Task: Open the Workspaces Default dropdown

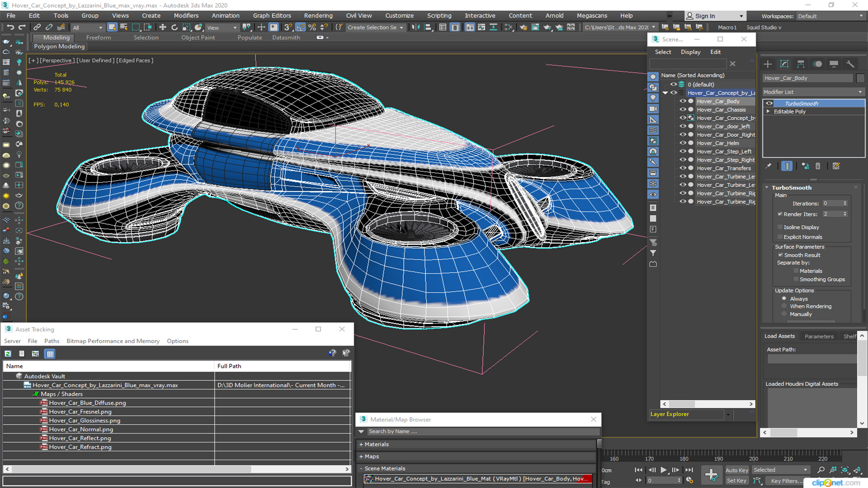Action: (830, 16)
